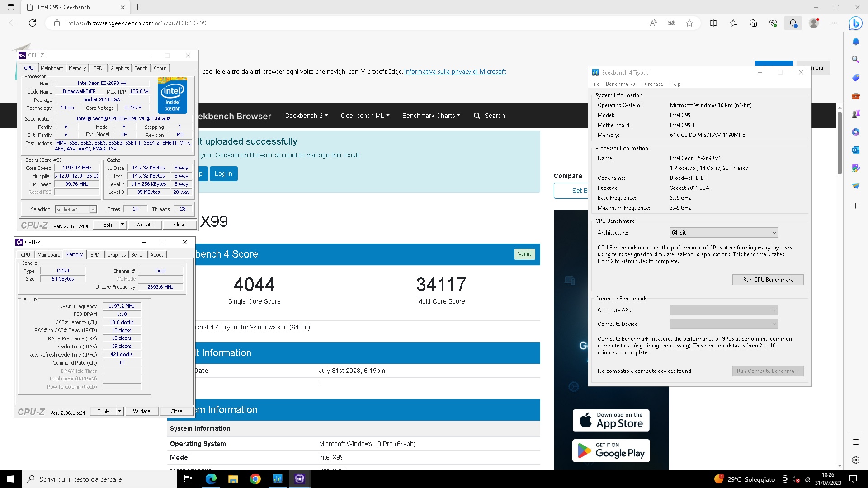
Task: Click the 34117 multi-core score
Action: coord(441,285)
